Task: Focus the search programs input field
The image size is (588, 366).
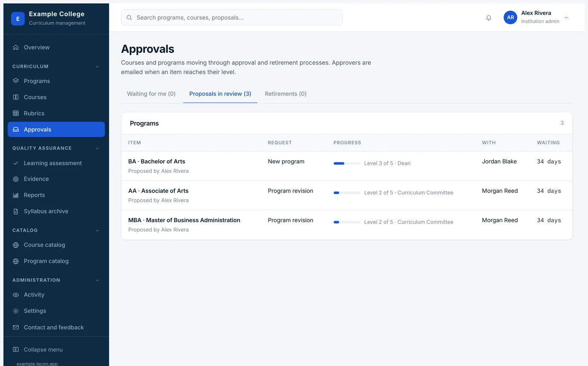Action: tap(232, 17)
